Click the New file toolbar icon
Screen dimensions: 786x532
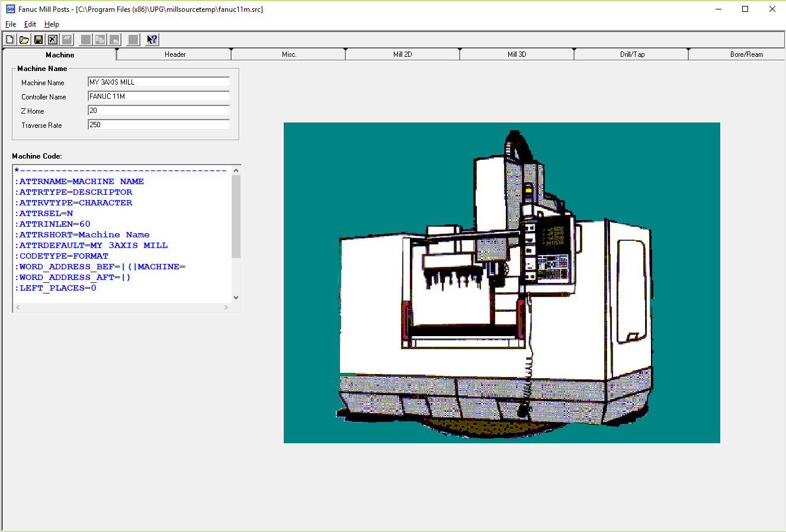10,40
